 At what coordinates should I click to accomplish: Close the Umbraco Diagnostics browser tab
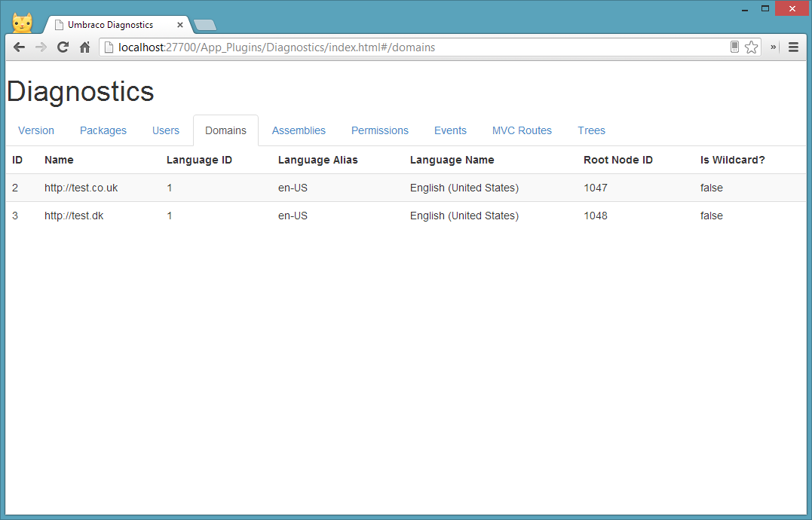(180, 25)
